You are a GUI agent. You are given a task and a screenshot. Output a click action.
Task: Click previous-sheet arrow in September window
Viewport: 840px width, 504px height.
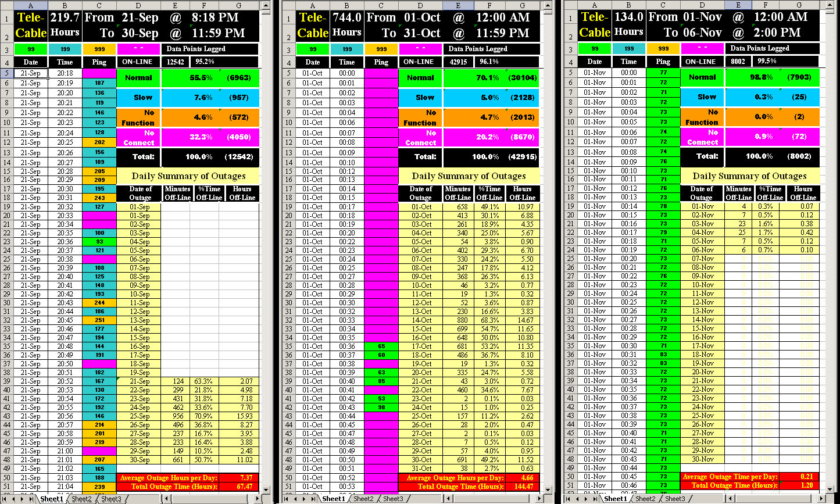point(13,499)
